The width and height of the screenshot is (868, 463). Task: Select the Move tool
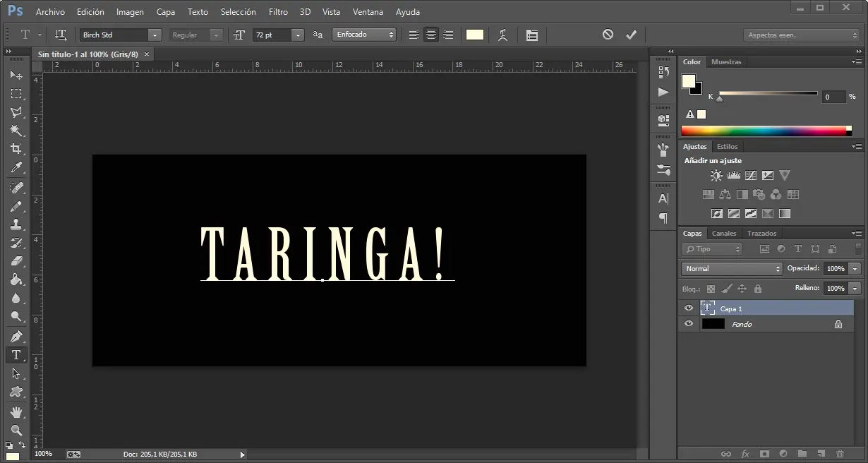[16, 75]
